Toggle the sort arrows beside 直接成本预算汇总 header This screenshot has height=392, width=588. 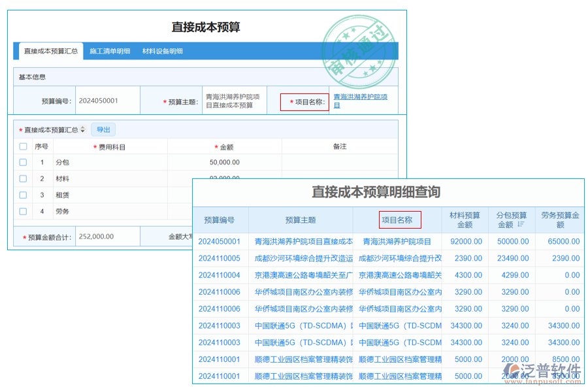point(83,129)
